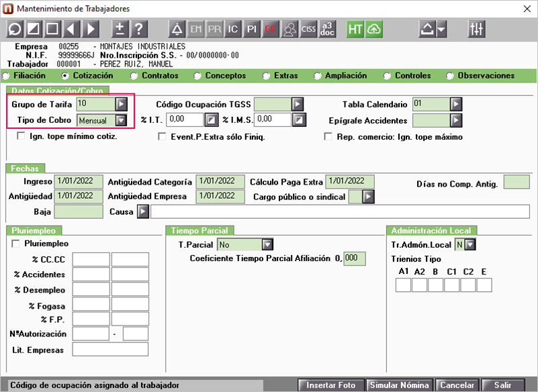This screenshot has height=392, width=538.
Task: Enable Rep. comercio Ign. tope máximo checkbox
Action: point(328,136)
